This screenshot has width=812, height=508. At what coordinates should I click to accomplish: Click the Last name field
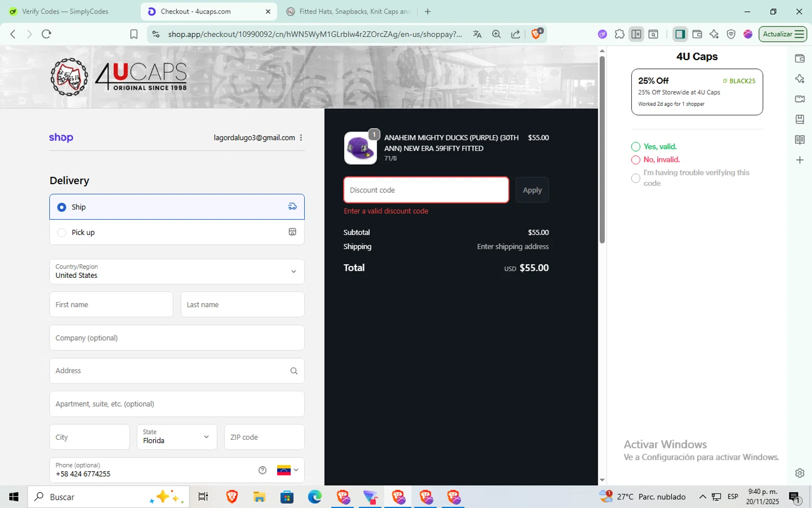pyautogui.click(x=243, y=304)
